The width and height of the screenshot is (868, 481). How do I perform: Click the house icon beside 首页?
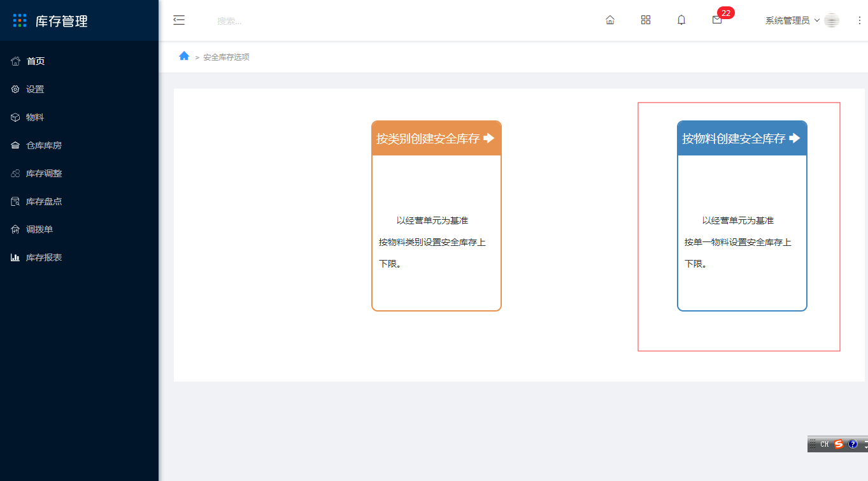(x=15, y=61)
